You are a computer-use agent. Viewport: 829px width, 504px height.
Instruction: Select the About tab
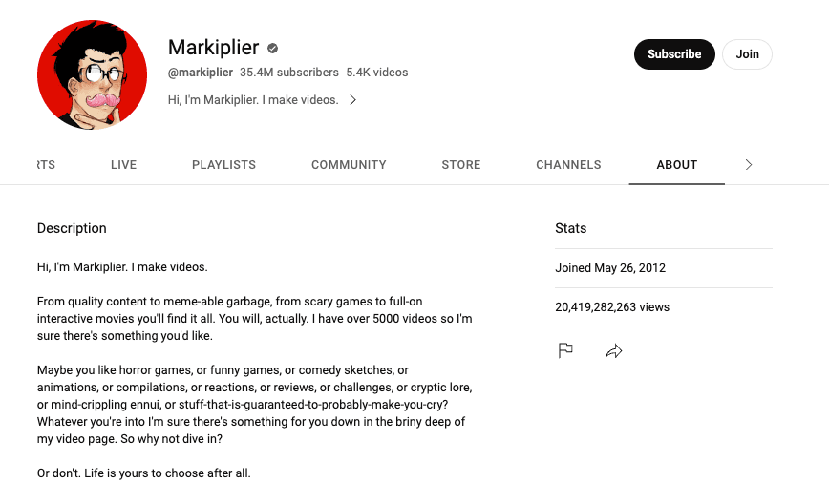677,165
